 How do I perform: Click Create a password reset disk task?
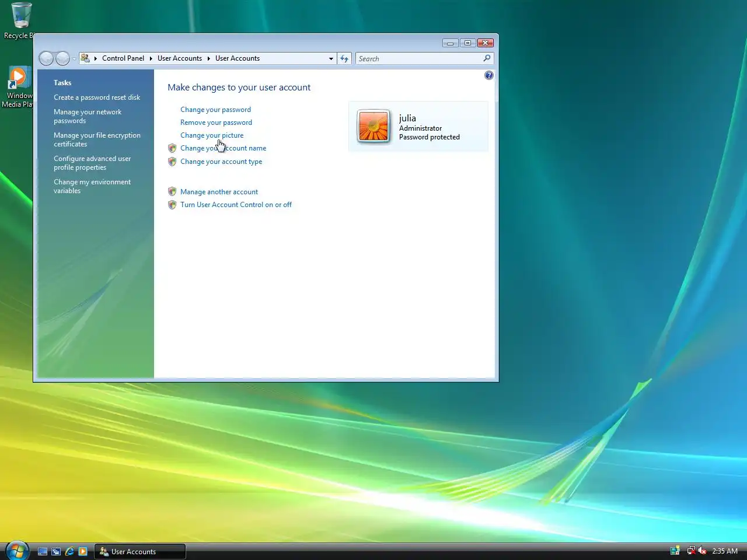[97, 97]
